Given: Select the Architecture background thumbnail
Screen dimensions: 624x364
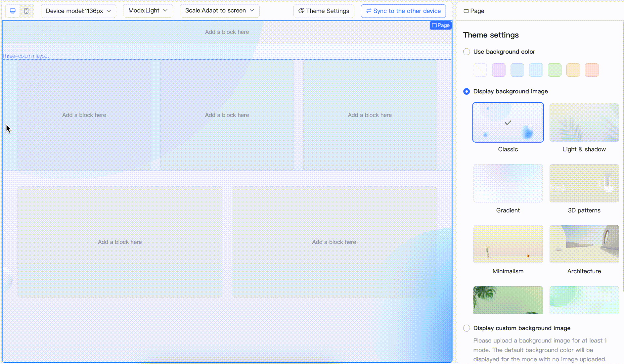Looking at the screenshot, I should pos(584,244).
